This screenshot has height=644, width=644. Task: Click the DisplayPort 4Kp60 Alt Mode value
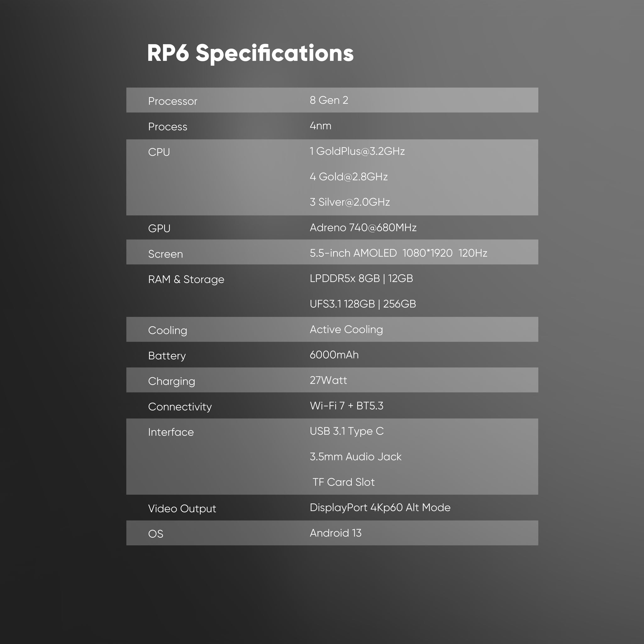pos(380,507)
